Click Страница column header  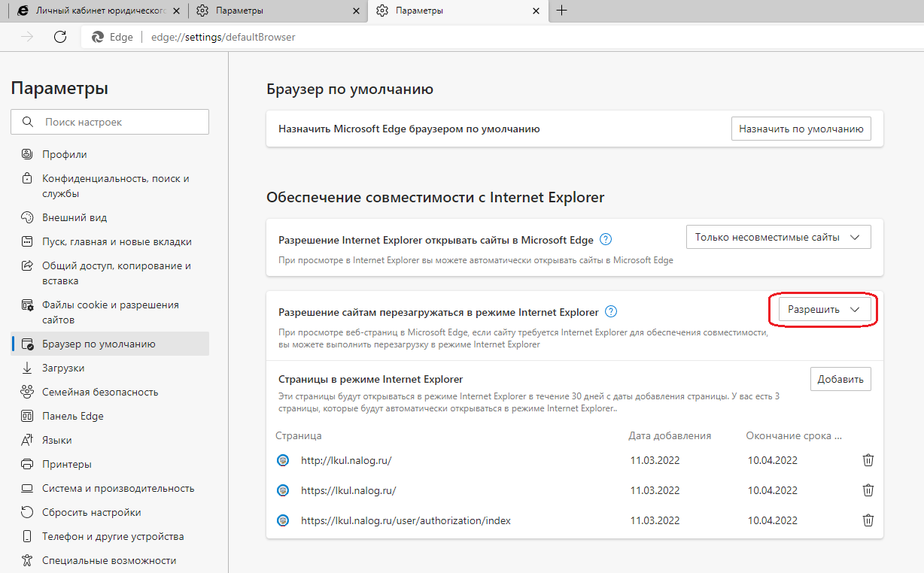tap(299, 435)
